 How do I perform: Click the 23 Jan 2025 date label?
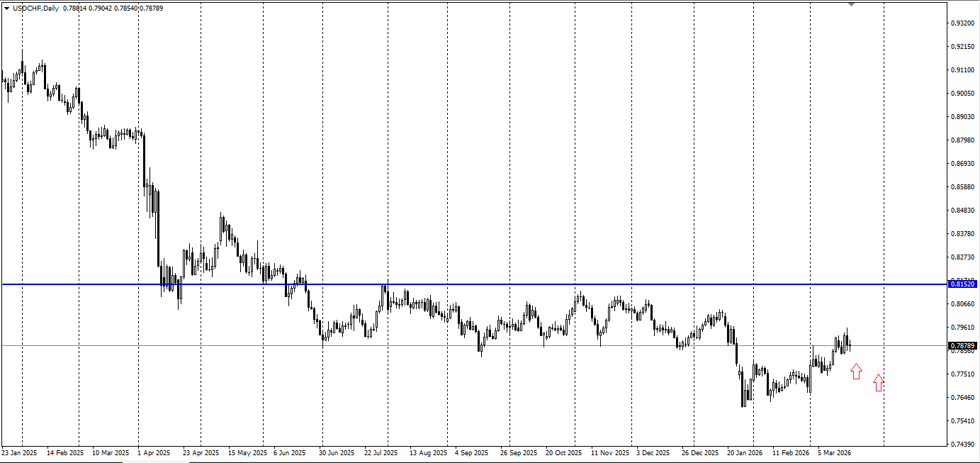(x=18, y=452)
